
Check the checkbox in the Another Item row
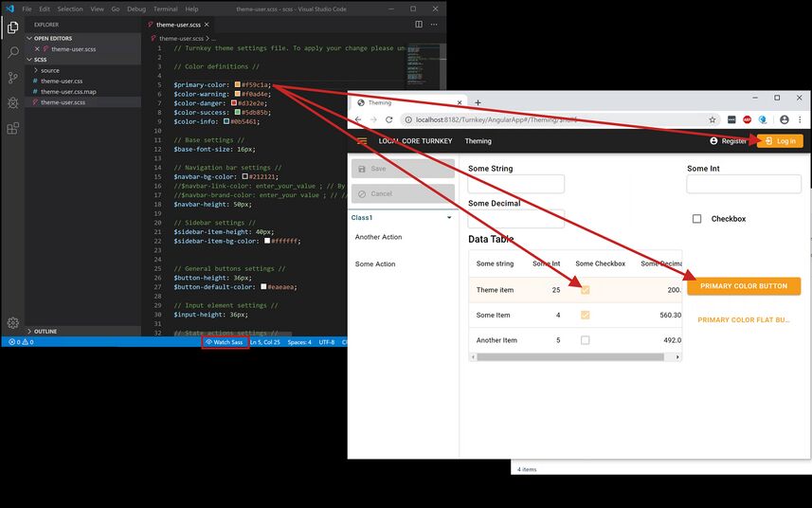[585, 340]
